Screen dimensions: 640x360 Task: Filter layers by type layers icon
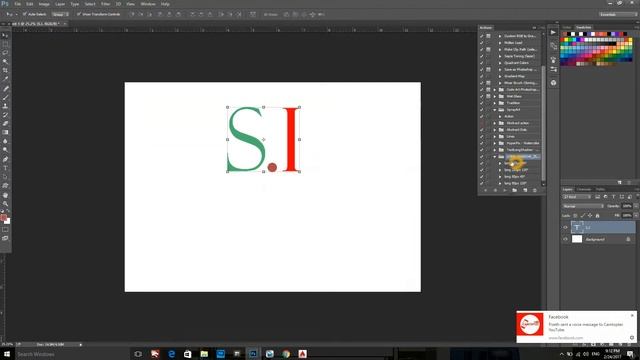(613, 197)
